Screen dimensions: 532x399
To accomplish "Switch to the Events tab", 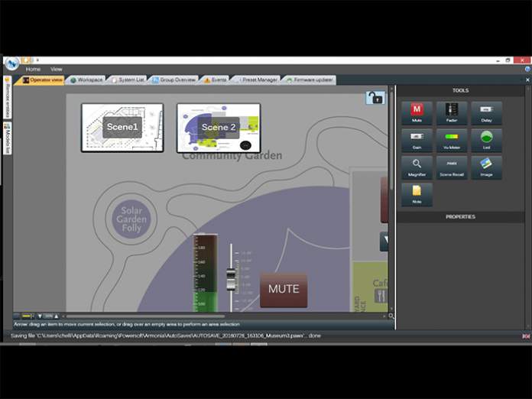I will [x=216, y=80].
